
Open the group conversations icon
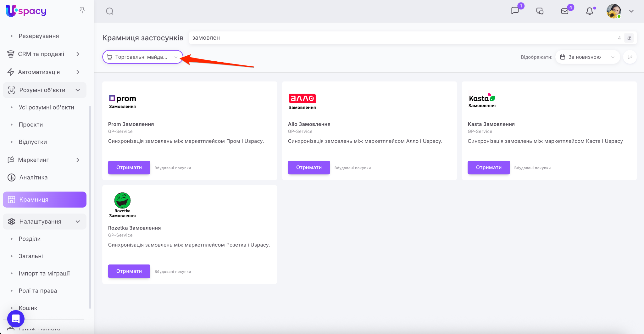(x=540, y=11)
